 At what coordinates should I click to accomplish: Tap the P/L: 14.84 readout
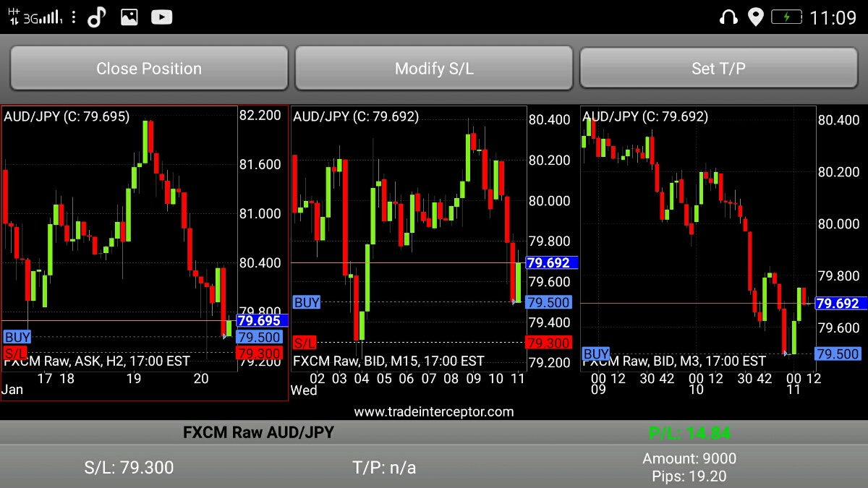point(689,433)
